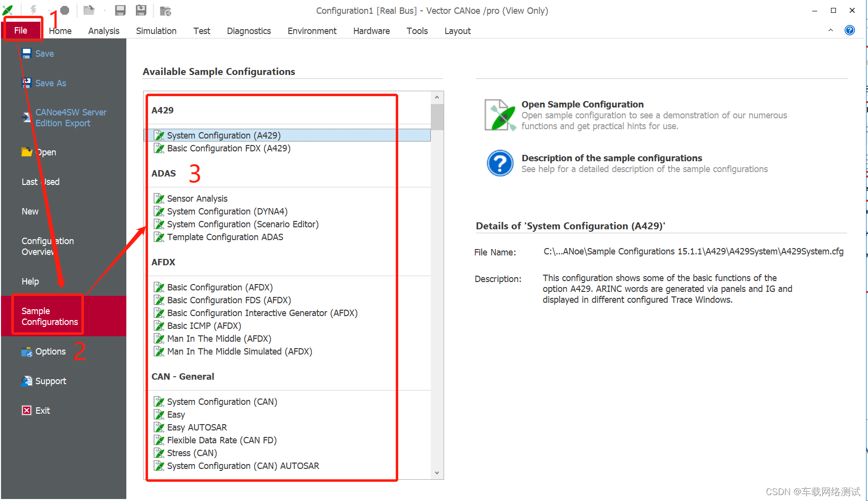Select System Configuration (CAN) AUTOSAR
The width and height of the screenshot is (868, 501).
point(243,466)
